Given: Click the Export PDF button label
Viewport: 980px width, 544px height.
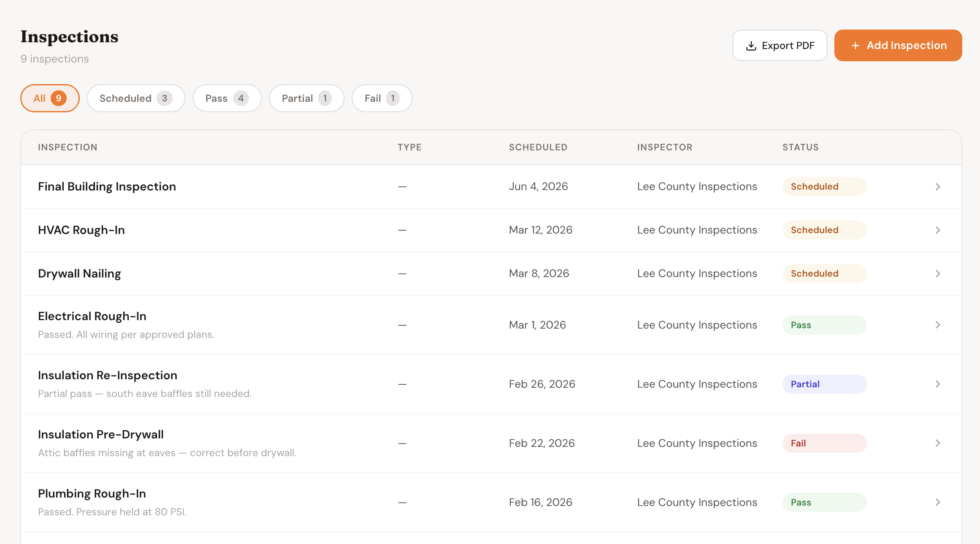Looking at the screenshot, I should point(788,46).
